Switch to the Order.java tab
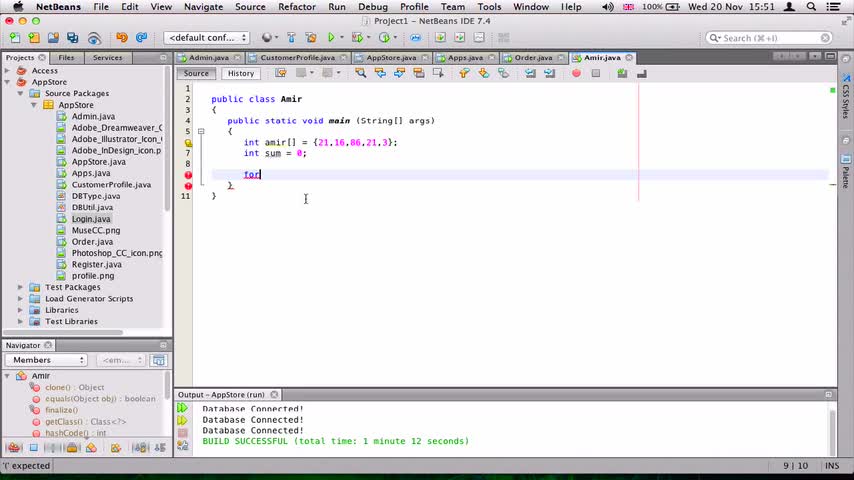The height and width of the screenshot is (480, 854). pyautogui.click(x=533, y=57)
